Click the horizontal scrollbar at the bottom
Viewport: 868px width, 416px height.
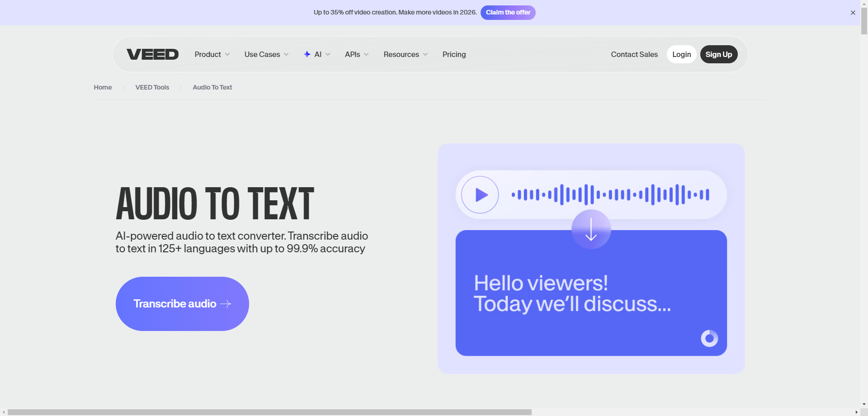point(267,412)
